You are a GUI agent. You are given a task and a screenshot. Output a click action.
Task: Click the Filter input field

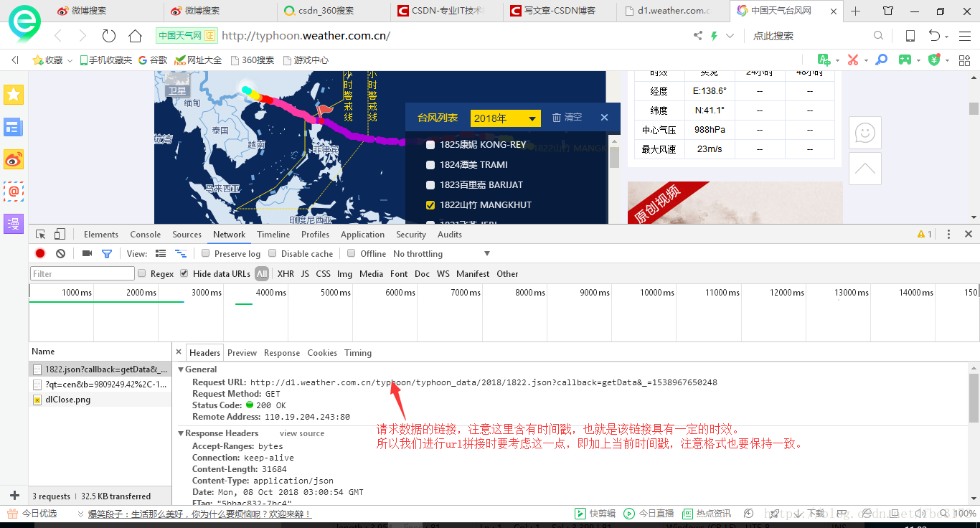(83, 273)
